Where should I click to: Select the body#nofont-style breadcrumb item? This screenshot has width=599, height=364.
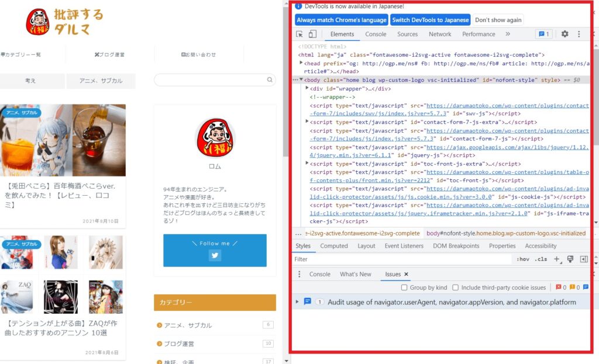[x=506, y=233]
